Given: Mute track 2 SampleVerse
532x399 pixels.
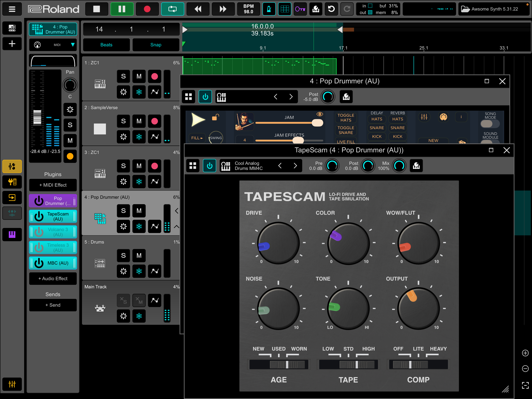Looking at the screenshot, I should pyautogui.click(x=139, y=121).
